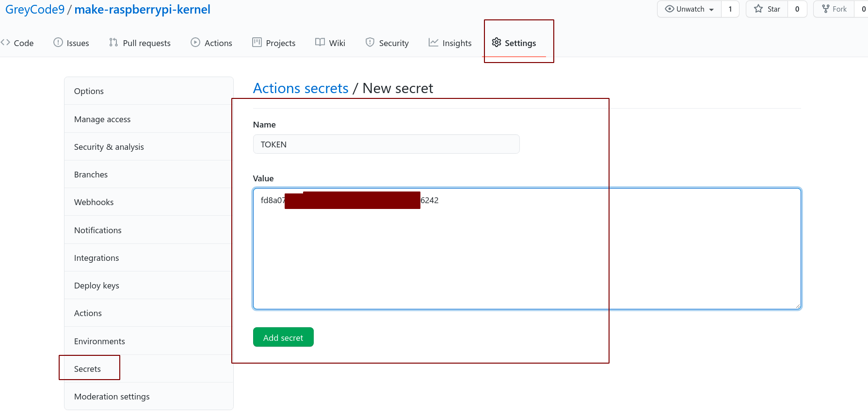
Task: Switch to the Issues tab
Action: [x=71, y=43]
